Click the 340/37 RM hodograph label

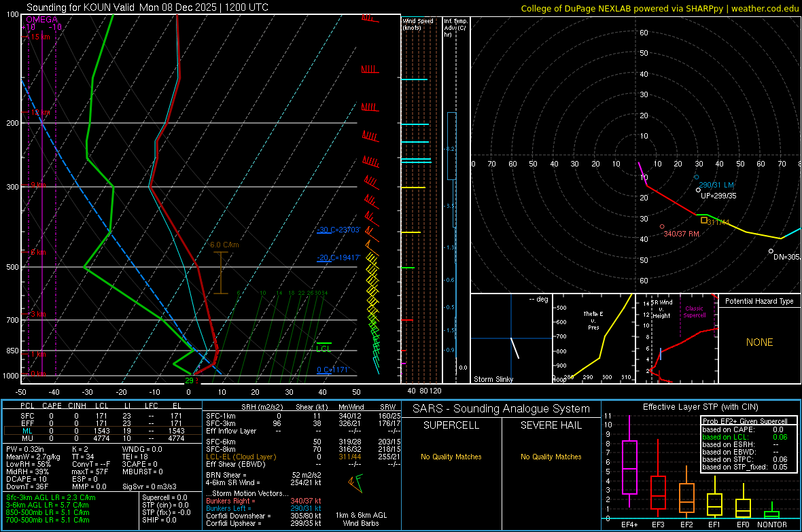pos(681,233)
